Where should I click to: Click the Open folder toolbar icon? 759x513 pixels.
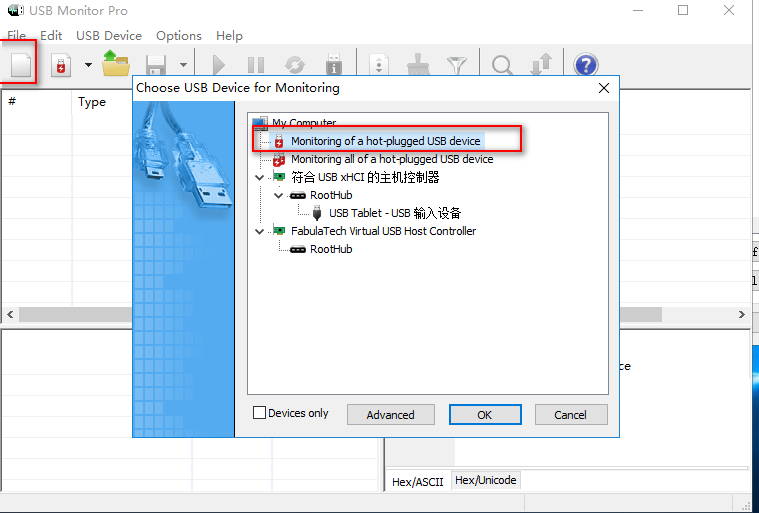click(116, 63)
